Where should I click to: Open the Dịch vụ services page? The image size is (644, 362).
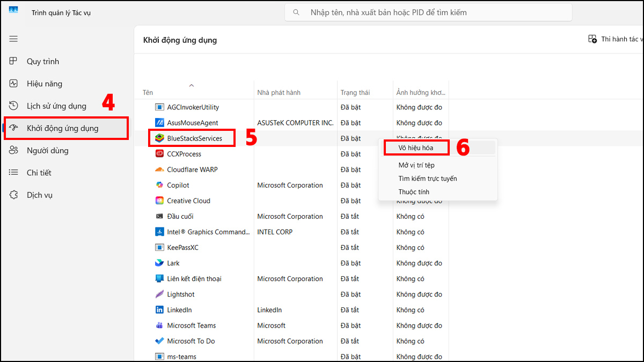(40, 195)
